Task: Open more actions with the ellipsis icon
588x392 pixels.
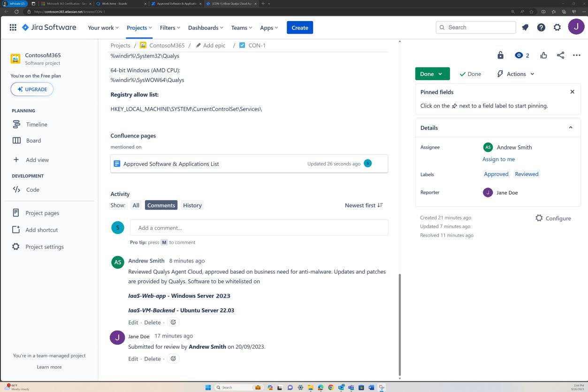Action: (x=576, y=55)
